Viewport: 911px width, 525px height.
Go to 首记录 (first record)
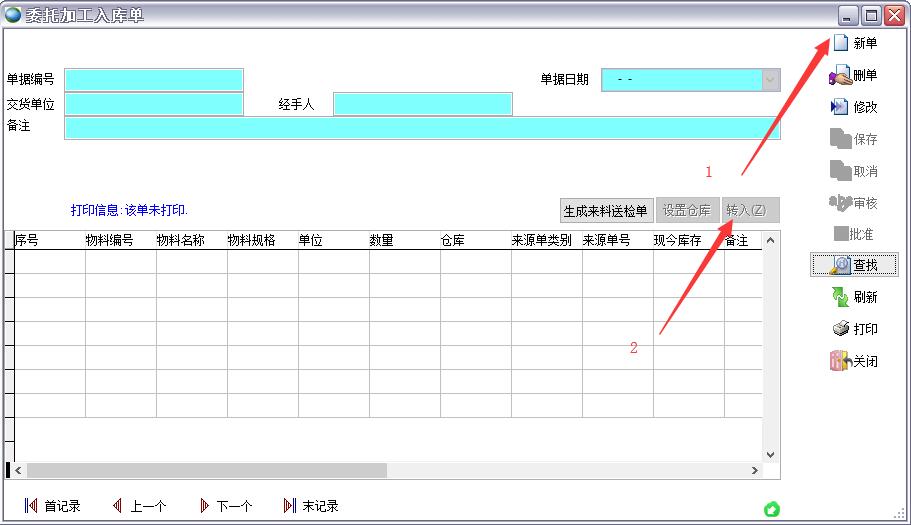pos(31,506)
